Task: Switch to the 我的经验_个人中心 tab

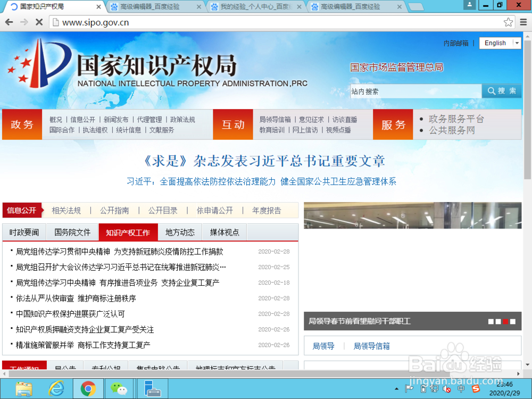Action: coord(256,7)
